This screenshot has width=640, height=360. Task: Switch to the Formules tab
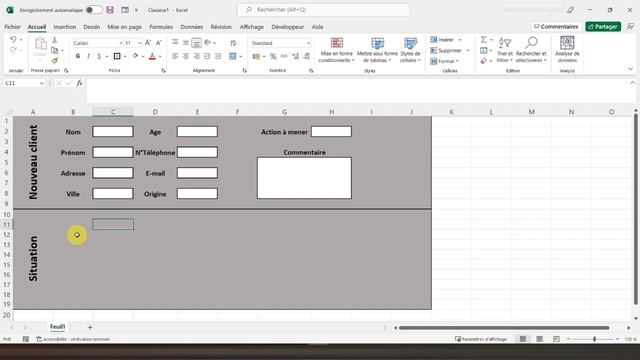point(161,27)
